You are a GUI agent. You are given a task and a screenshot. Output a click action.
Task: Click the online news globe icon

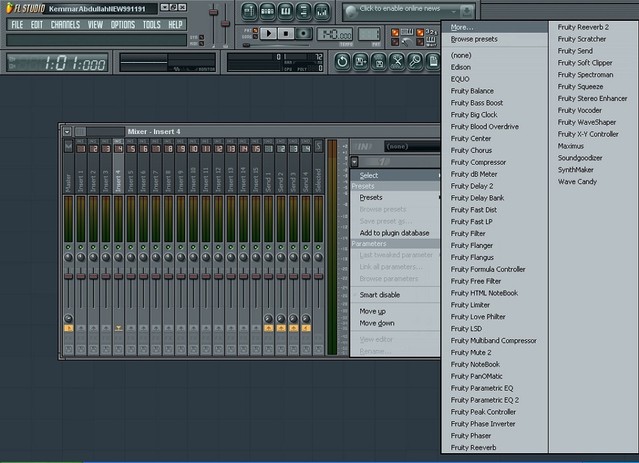pos(351,12)
